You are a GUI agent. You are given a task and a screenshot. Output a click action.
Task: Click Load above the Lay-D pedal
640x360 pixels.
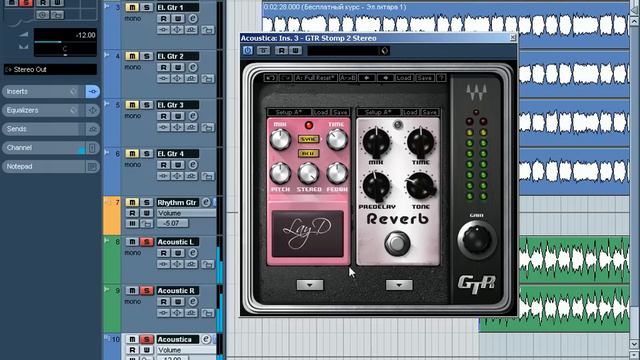coord(321,112)
